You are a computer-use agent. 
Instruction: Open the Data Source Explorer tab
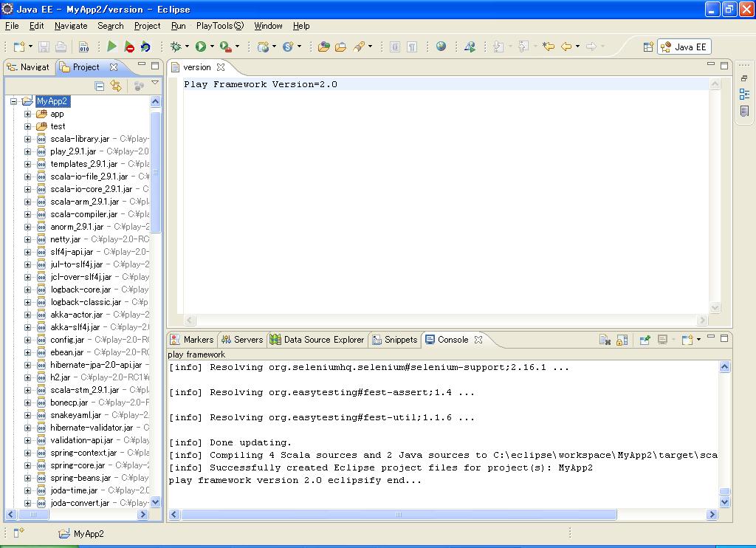[x=317, y=340]
